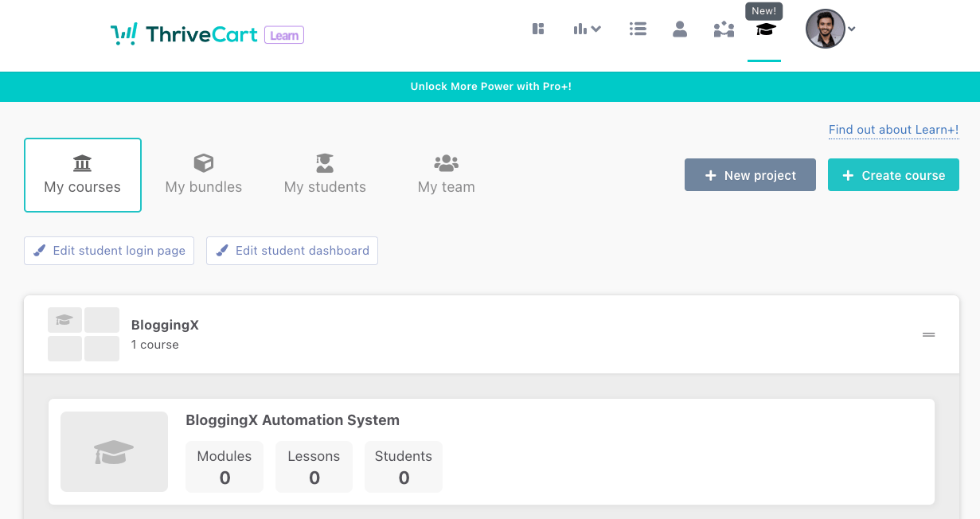The image size is (980, 519).
Task: Open the list icon in top navigation
Action: [x=638, y=29]
